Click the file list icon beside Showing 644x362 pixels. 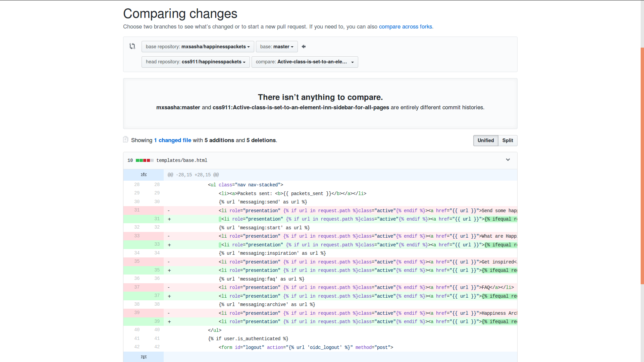(x=125, y=140)
